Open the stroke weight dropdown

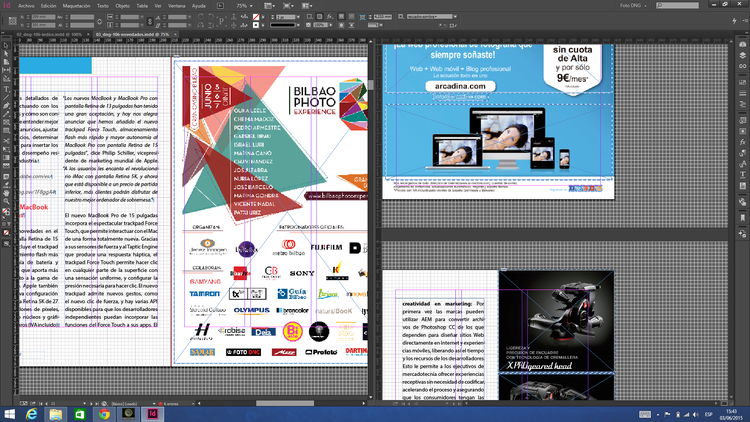point(298,17)
